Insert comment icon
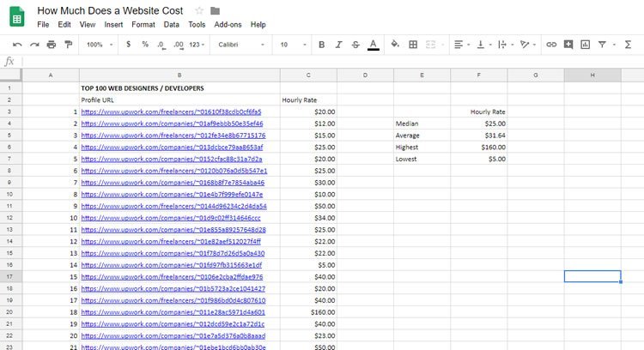Viewport: 644px width, 350px height. pos(568,45)
